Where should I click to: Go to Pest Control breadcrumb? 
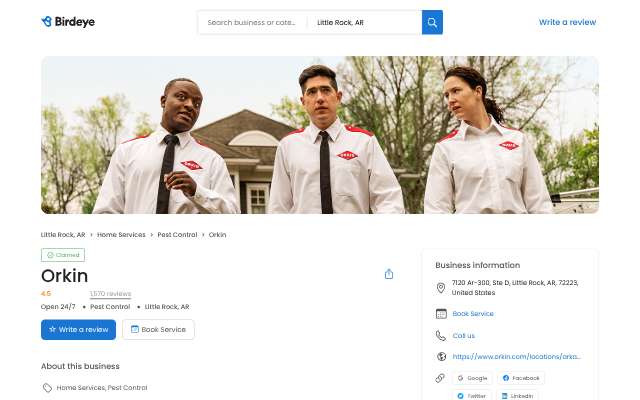177,235
